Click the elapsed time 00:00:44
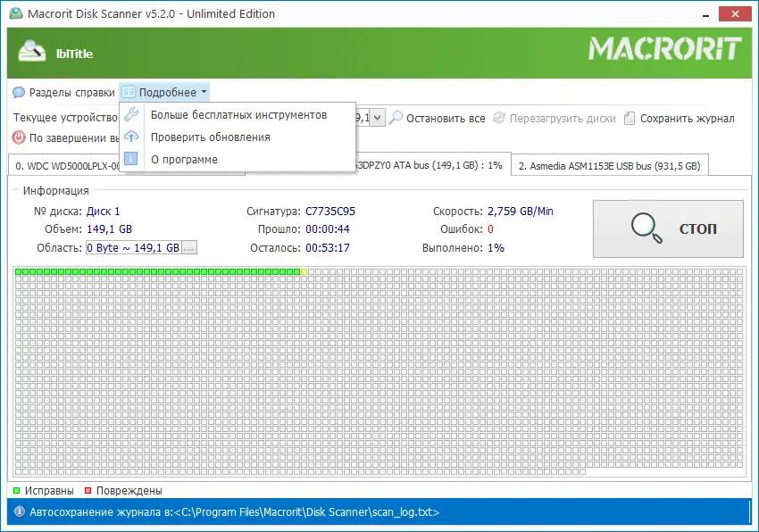 (328, 229)
